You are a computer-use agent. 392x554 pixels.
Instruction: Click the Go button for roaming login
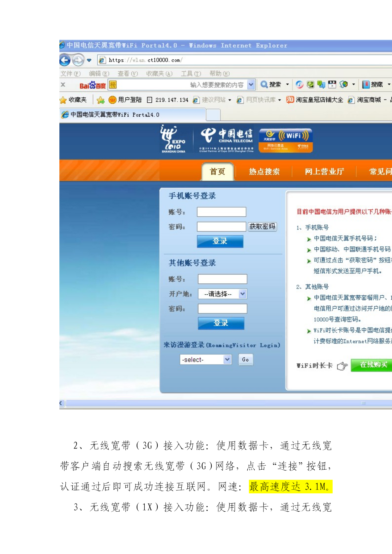[245, 359]
